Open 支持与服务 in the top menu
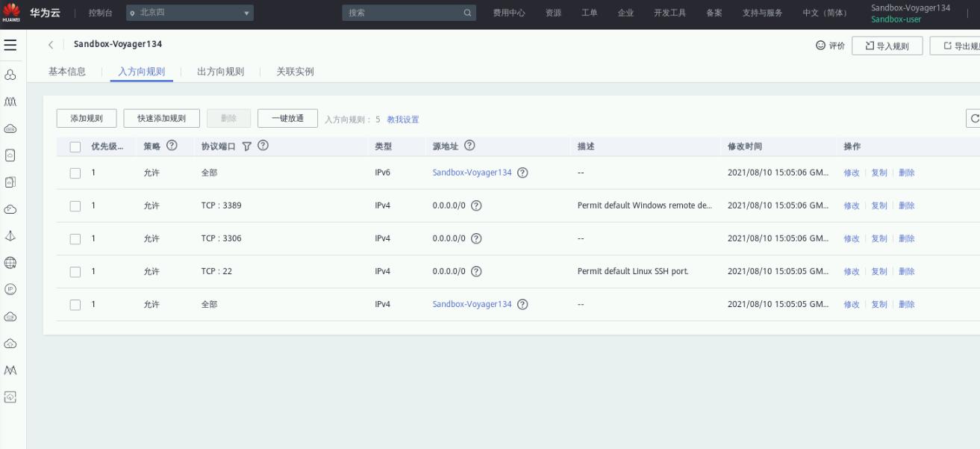Screen dimensions: 980x449 (762, 13)
